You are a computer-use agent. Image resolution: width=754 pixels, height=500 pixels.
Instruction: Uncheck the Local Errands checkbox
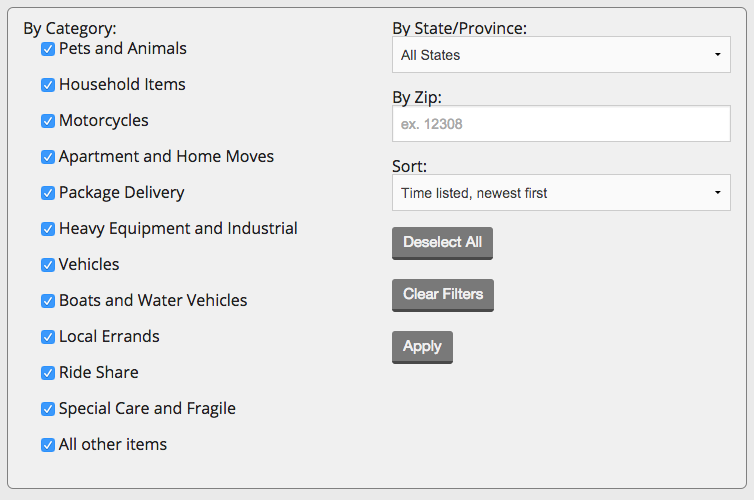[48, 337]
